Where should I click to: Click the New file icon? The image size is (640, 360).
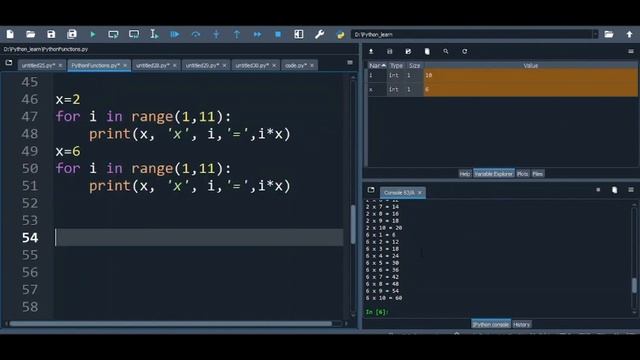[10, 34]
